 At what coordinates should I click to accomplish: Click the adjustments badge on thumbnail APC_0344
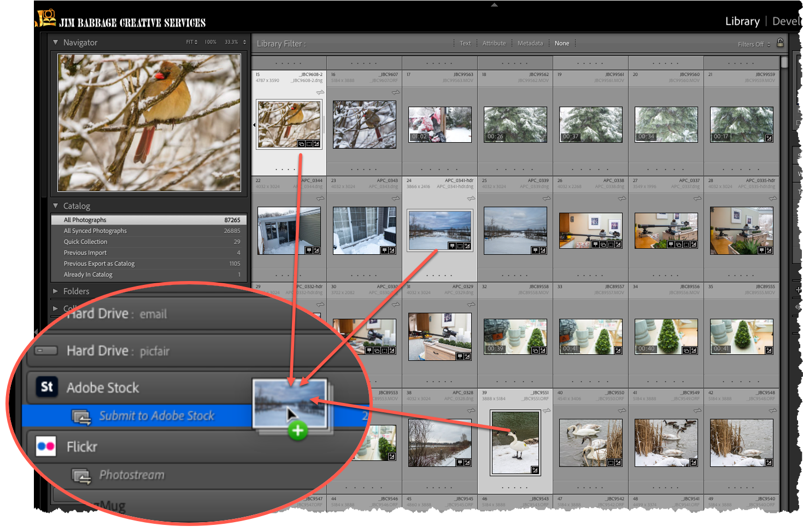316,250
